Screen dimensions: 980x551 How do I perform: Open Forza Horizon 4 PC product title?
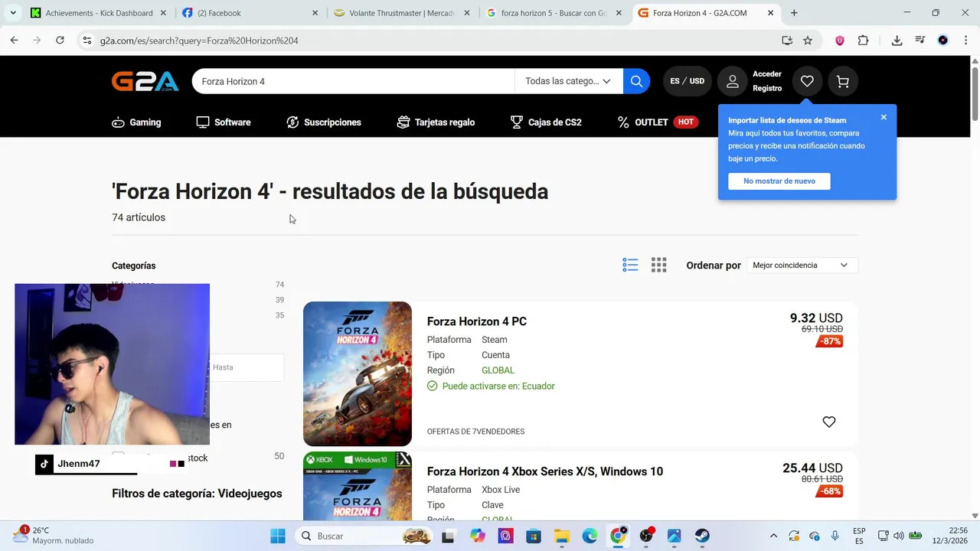(x=477, y=321)
